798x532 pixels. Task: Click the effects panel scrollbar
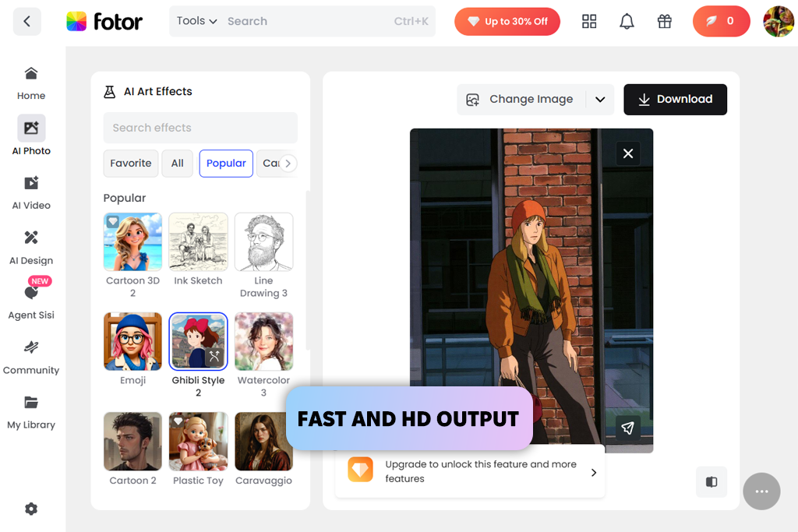coord(307,270)
